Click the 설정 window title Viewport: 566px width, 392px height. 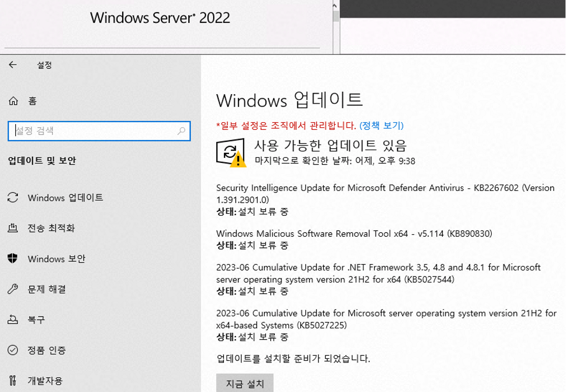click(44, 65)
